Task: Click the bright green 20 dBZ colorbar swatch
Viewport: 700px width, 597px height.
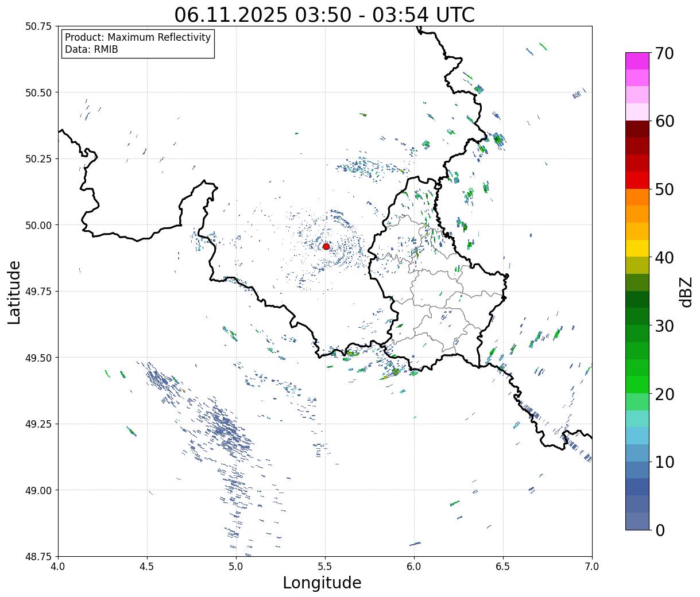Action: (x=637, y=385)
